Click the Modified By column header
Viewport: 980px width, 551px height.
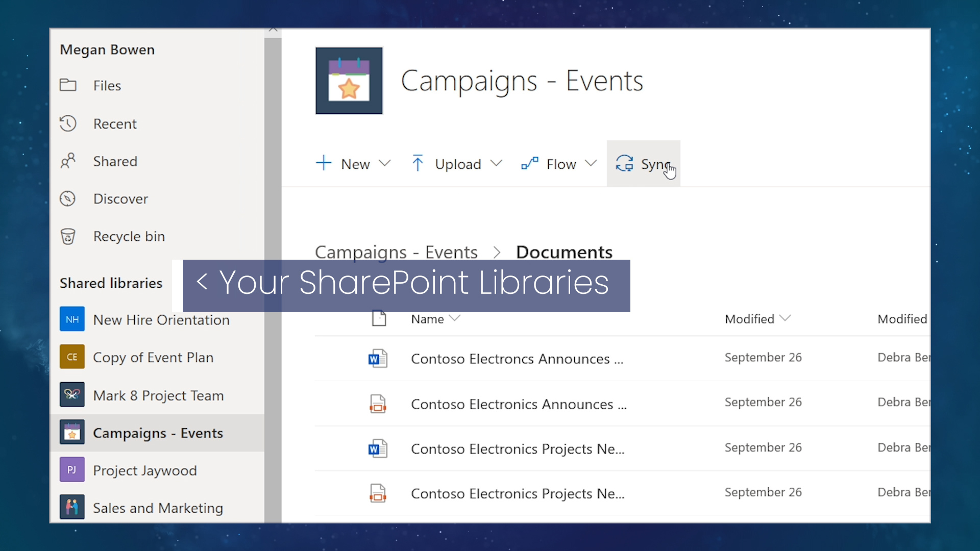(902, 319)
